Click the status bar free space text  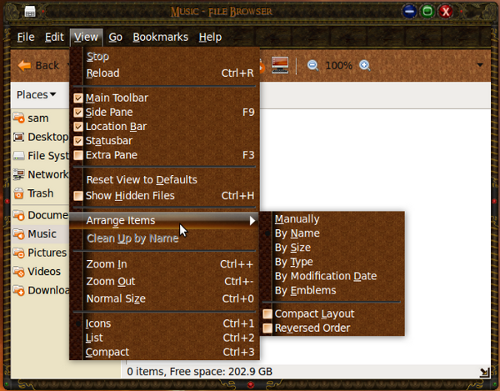200,371
